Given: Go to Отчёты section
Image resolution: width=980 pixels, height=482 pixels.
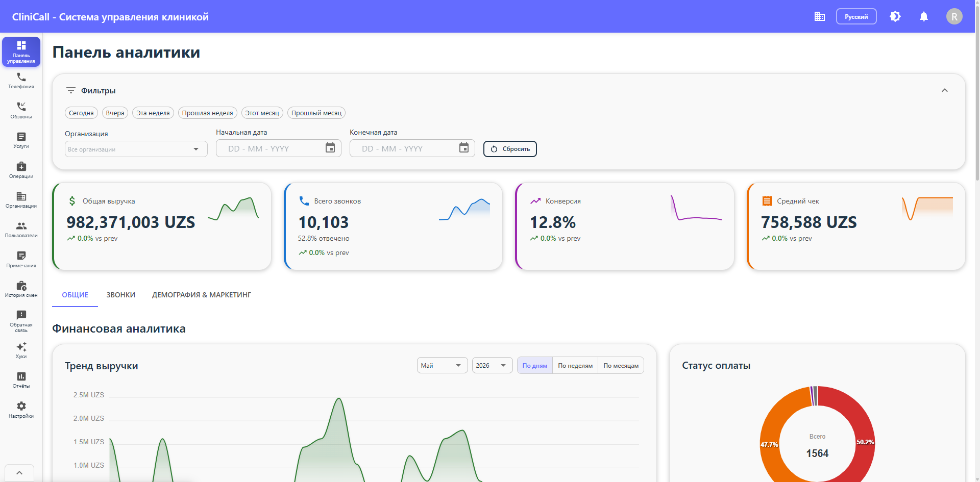Looking at the screenshot, I should point(21,380).
